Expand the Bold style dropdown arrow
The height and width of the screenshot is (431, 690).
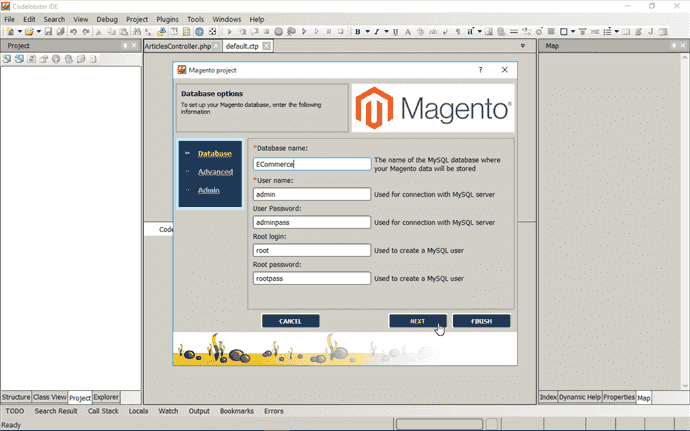pyautogui.click(x=367, y=32)
